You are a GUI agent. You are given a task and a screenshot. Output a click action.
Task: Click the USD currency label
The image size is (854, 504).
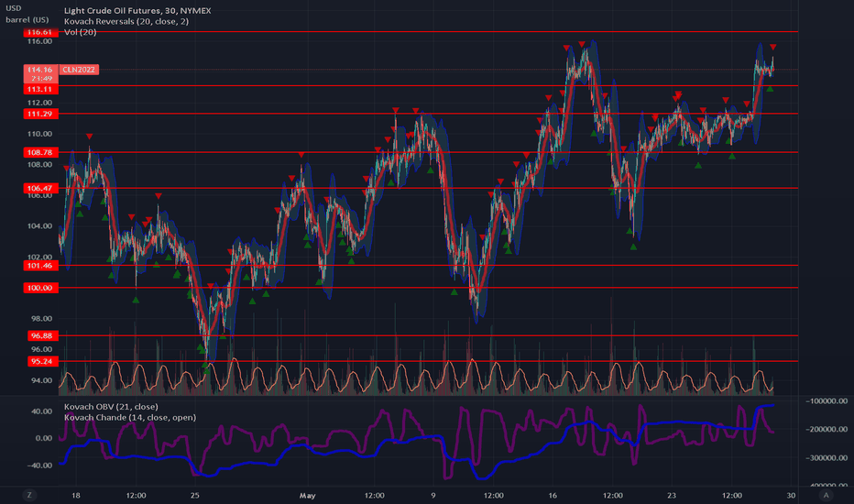[13, 8]
